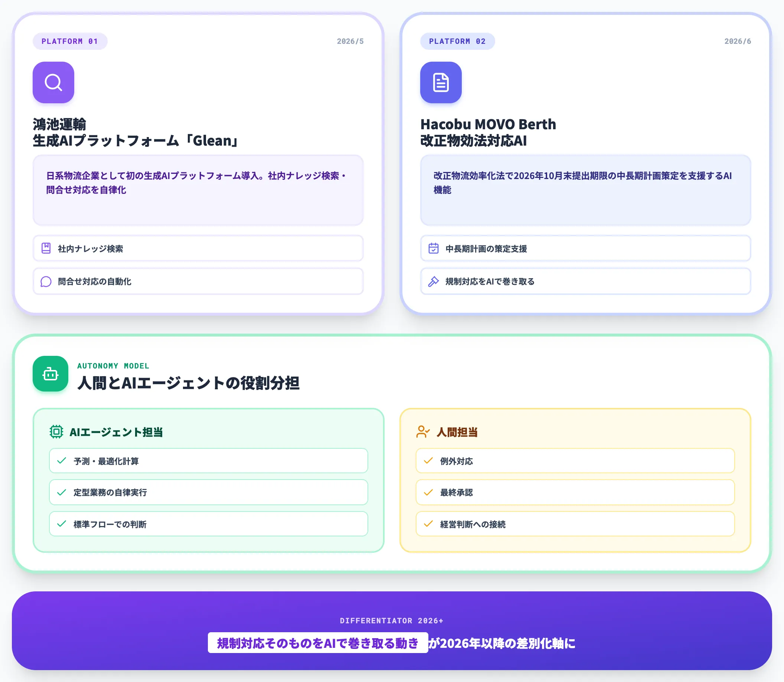
Task: Click the CPU chip icon next to AIエージェント担当
Action: pyautogui.click(x=56, y=432)
